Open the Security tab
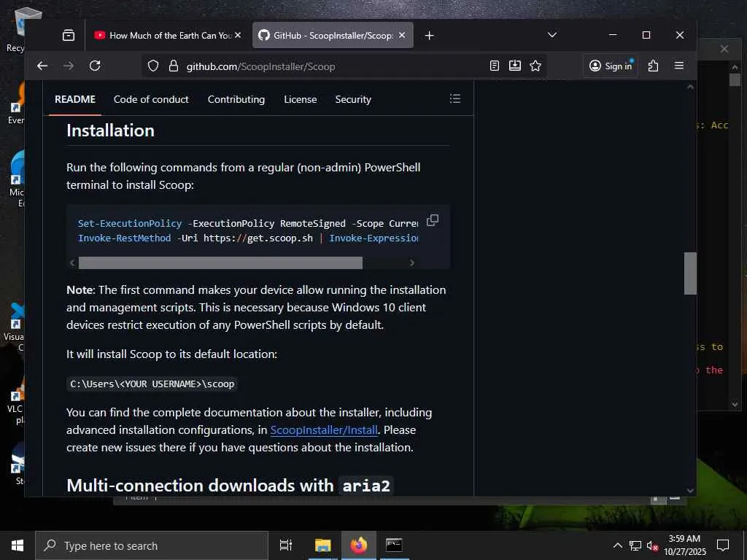Screen dimensions: 747x560 (x=353, y=99)
